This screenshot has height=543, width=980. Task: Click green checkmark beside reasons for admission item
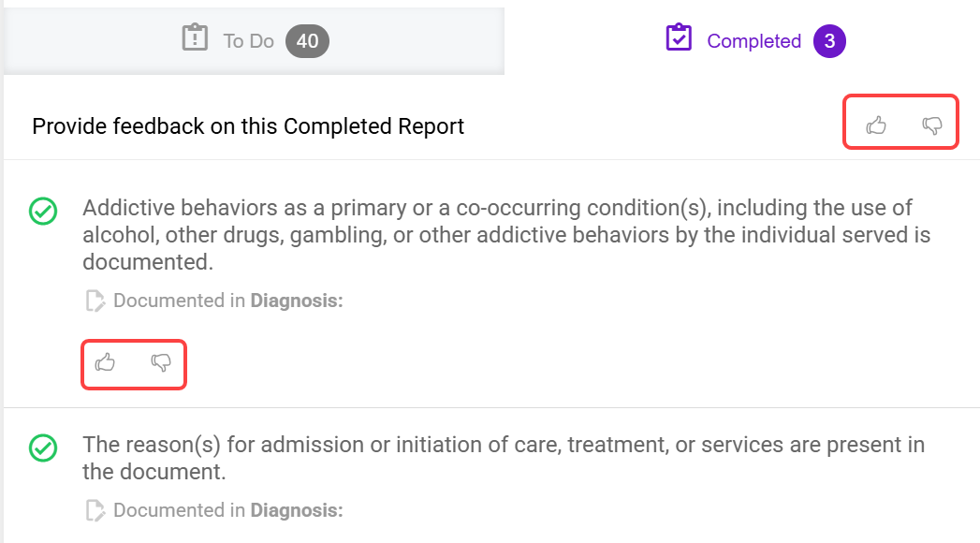click(43, 448)
